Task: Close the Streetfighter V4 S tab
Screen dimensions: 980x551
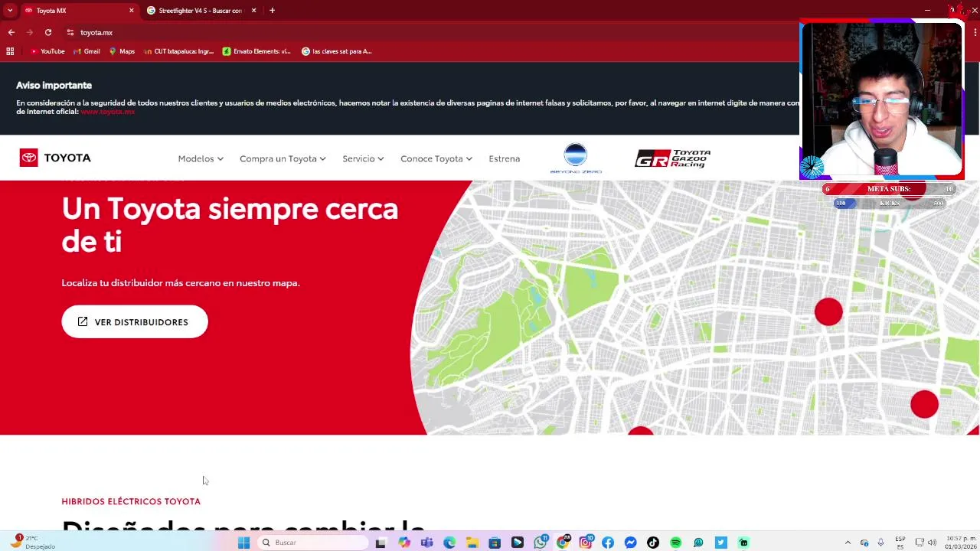Action: (253, 10)
